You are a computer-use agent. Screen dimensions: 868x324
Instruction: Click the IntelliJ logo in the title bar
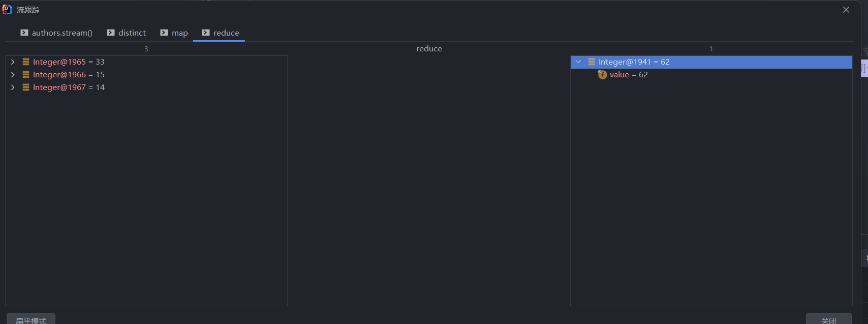7,10
